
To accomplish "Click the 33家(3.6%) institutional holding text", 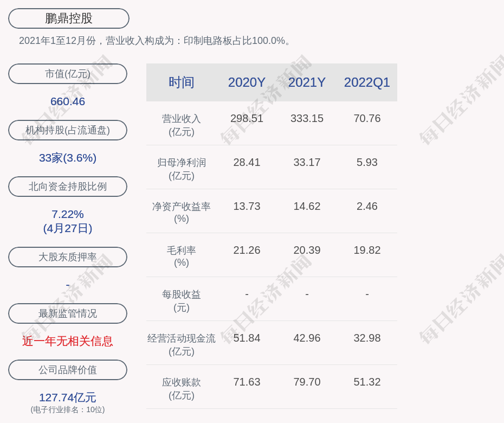I will pyautogui.click(x=68, y=158).
